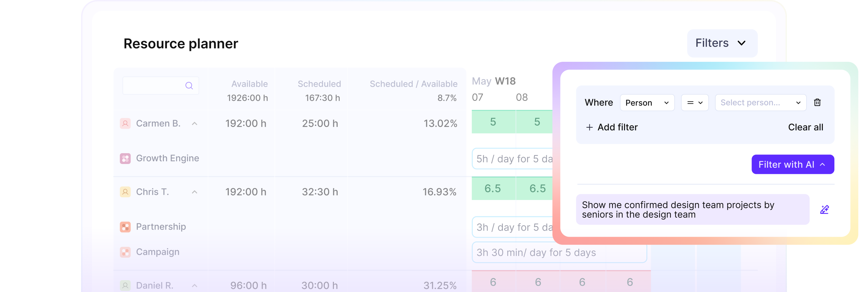Click Daniel R. person avatar icon

125,286
